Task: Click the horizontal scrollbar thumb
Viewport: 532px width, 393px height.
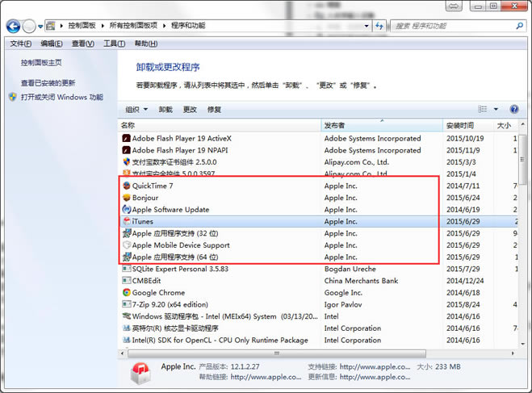Action: tap(277, 353)
